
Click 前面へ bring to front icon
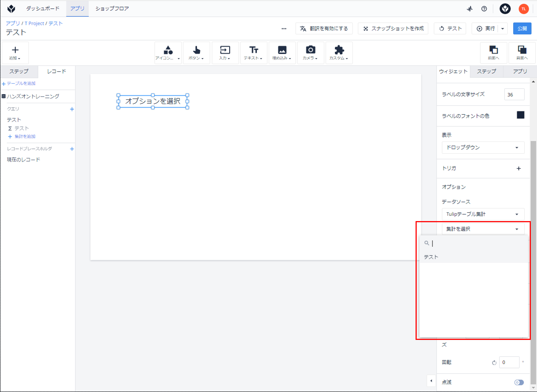494,53
